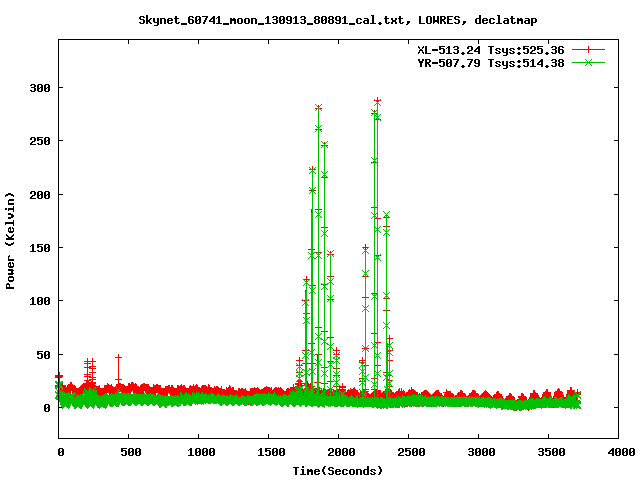Click the legend entry "YR-507.79 Tsys:514.38"

[491, 63]
